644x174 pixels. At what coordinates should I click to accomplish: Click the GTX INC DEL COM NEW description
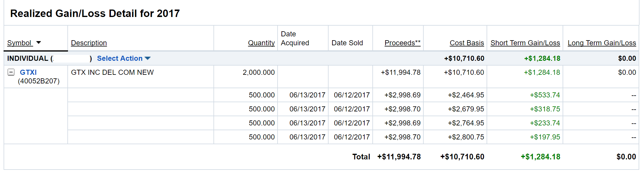112,72
